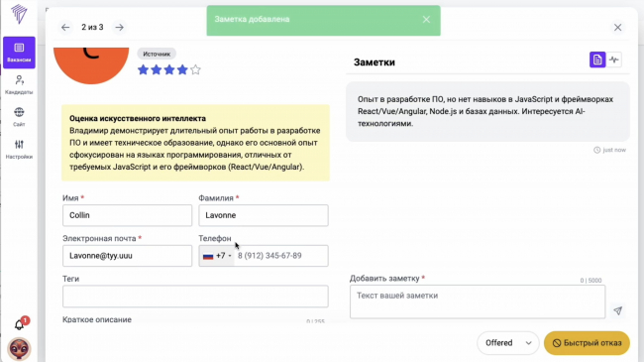Set rating to three stars
This screenshot has width=644, height=362.
[169, 69]
